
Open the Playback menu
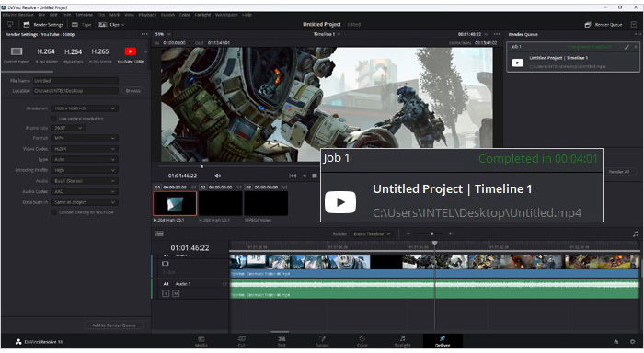click(x=147, y=15)
